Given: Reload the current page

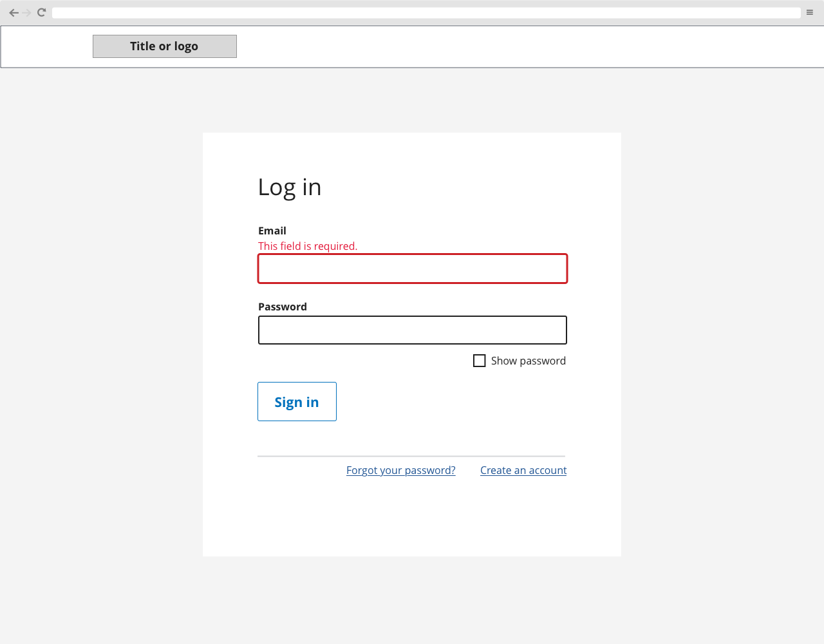Looking at the screenshot, I should pyautogui.click(x=41, y=12).
